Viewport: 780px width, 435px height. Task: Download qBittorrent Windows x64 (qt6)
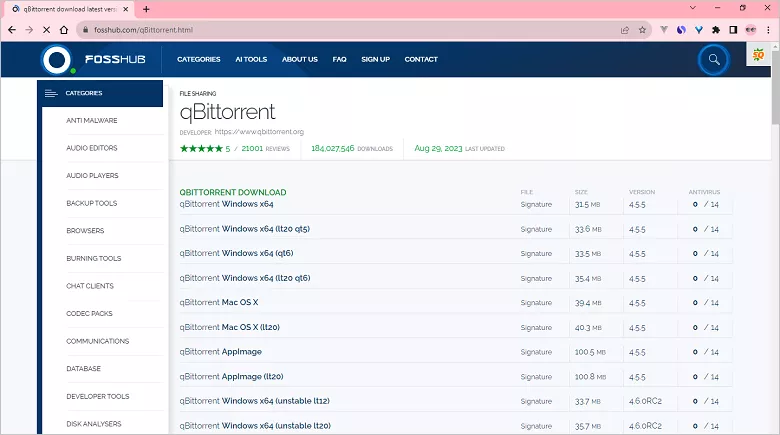coord(236,253)
